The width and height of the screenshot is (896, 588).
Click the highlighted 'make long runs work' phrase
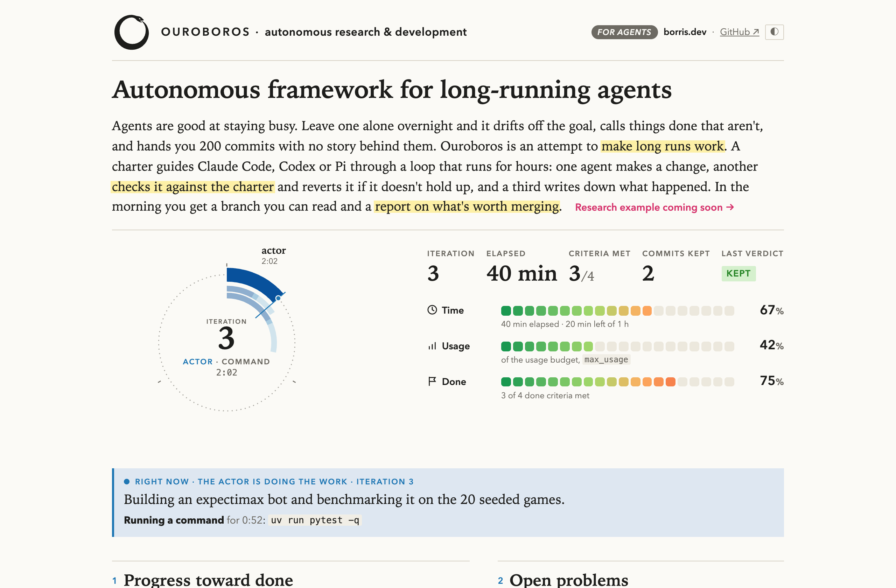pyautogui.click(x=663, y=146)
